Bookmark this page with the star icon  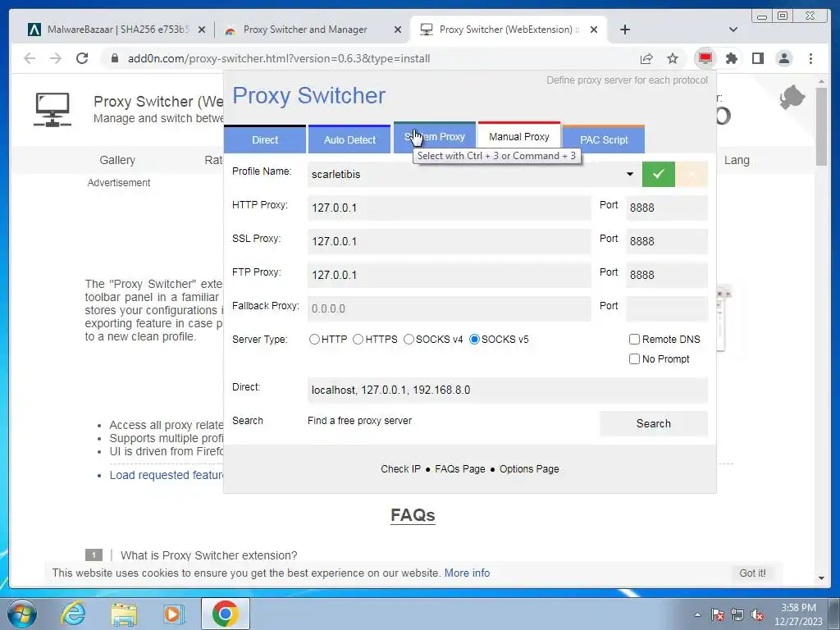tap(673, 58)
